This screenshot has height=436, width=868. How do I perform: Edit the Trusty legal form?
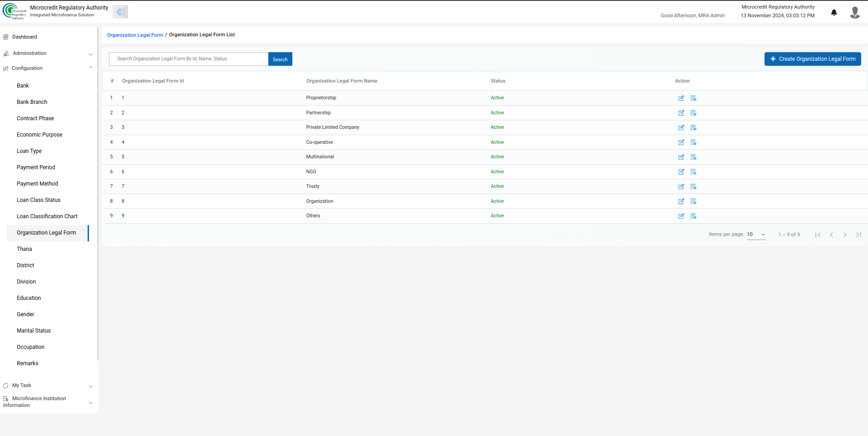click(681, 186)
